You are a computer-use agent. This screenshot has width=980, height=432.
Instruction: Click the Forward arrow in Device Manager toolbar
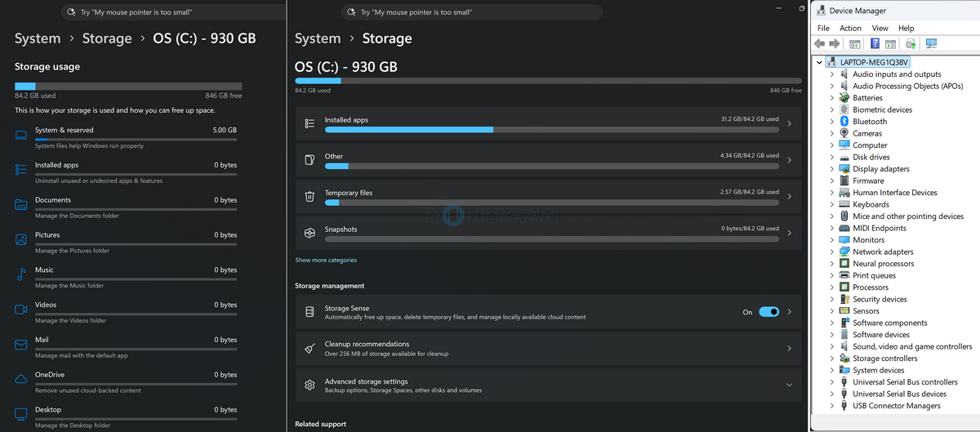pyautogui.click(x=834, y=43)
